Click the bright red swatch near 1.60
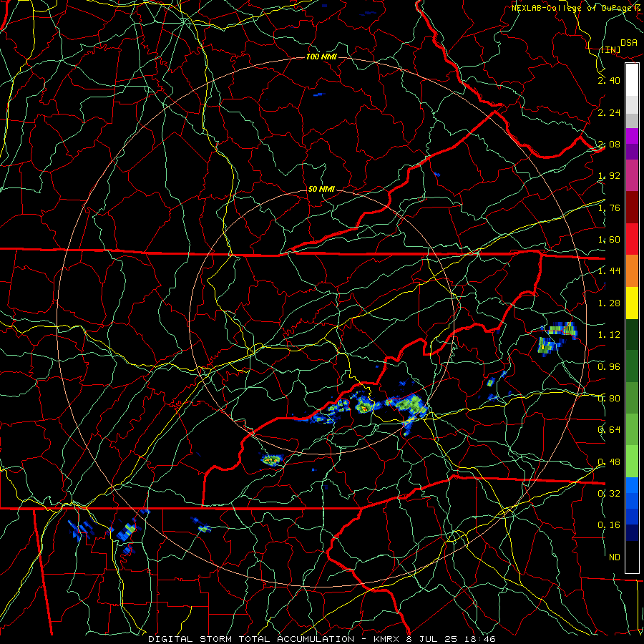The height and width of the screenshot is (644, 644). click(x=632, y=239)
